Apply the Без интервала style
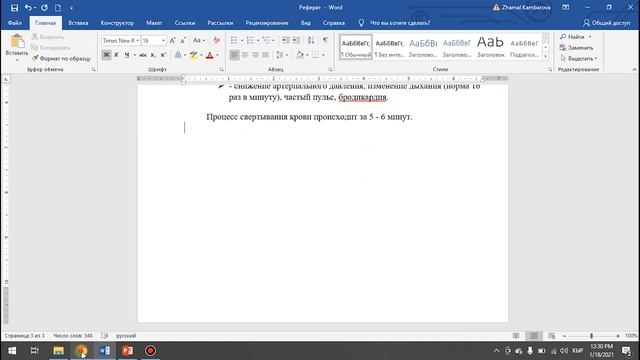640x360 pixels. pos(389,47)
